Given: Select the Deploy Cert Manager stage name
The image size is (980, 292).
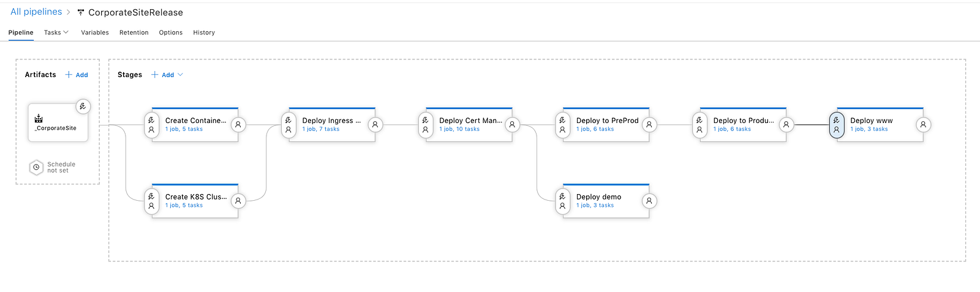Looking at the screenshot, I should tap(470, 121).
